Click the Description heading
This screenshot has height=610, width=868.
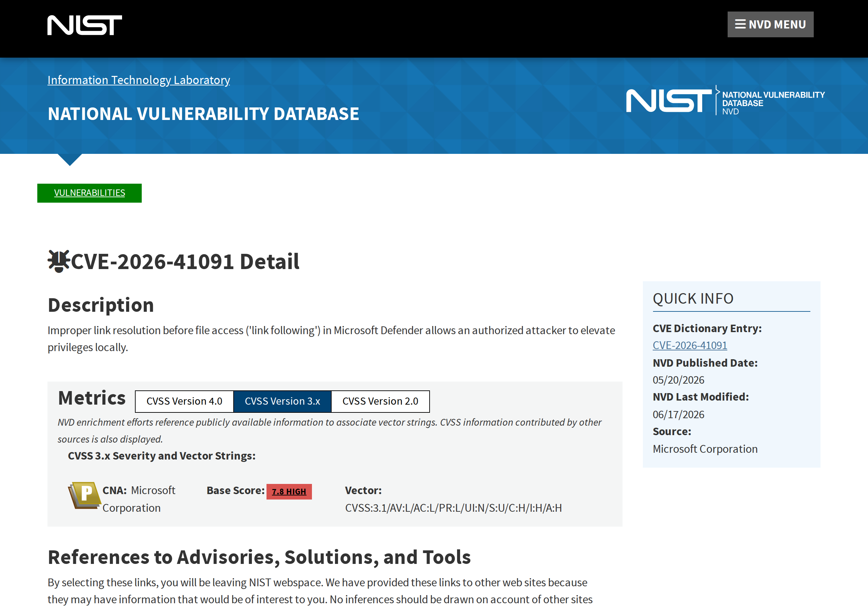101,305
